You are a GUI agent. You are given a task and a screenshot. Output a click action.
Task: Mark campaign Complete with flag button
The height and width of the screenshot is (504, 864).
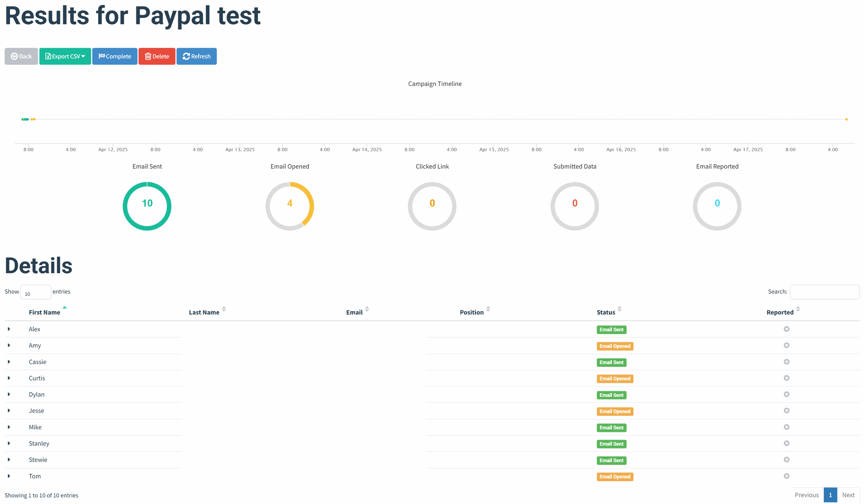pyautogui.click(x=115, y=56)
